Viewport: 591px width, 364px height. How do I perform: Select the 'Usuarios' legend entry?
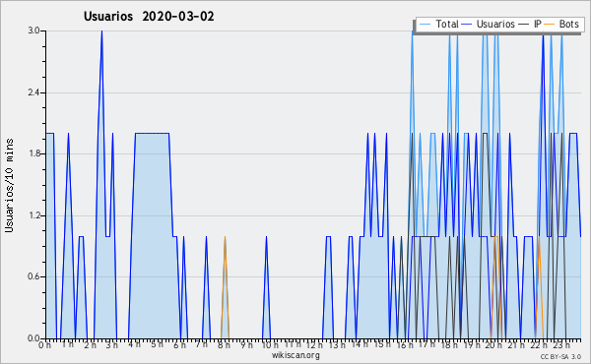click(x=495, y=24)
